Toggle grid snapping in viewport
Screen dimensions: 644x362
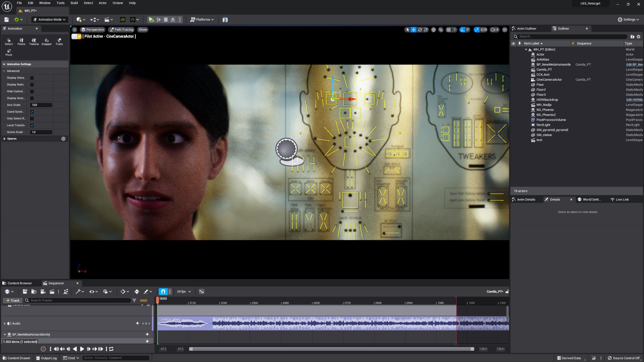[449, 30]
